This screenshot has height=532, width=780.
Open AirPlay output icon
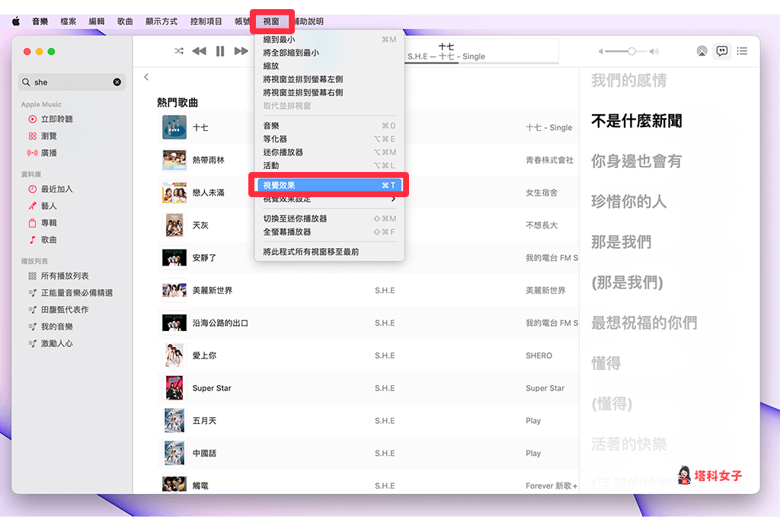(x=702, y=51)
